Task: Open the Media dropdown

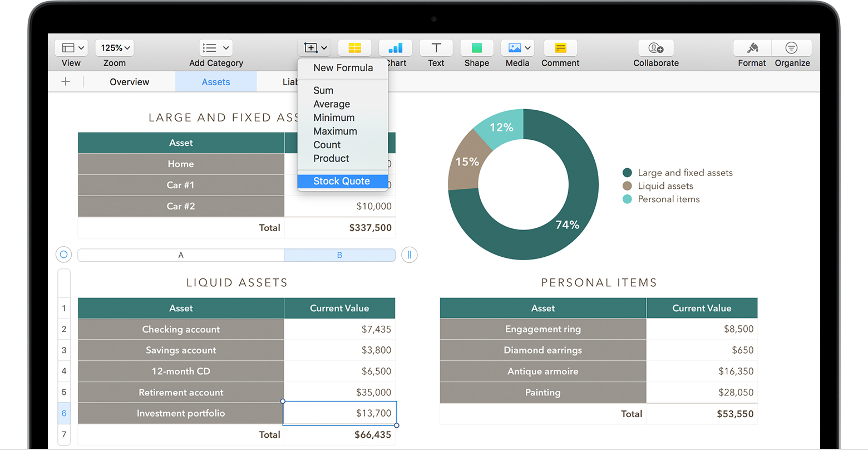Action: (x=517, y=48)
